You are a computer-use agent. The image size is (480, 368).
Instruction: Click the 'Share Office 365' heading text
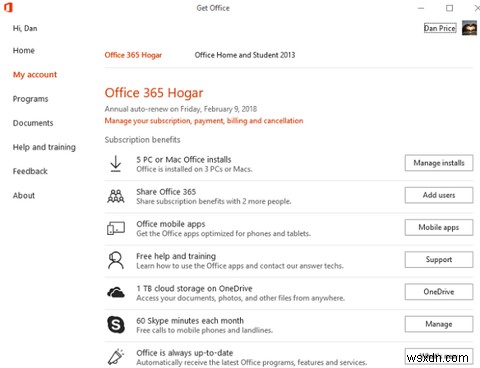tap(166, 192)
